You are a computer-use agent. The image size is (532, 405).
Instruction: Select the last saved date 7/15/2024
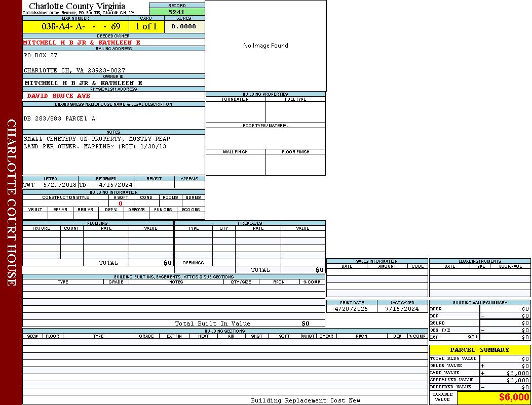(402, 309)
